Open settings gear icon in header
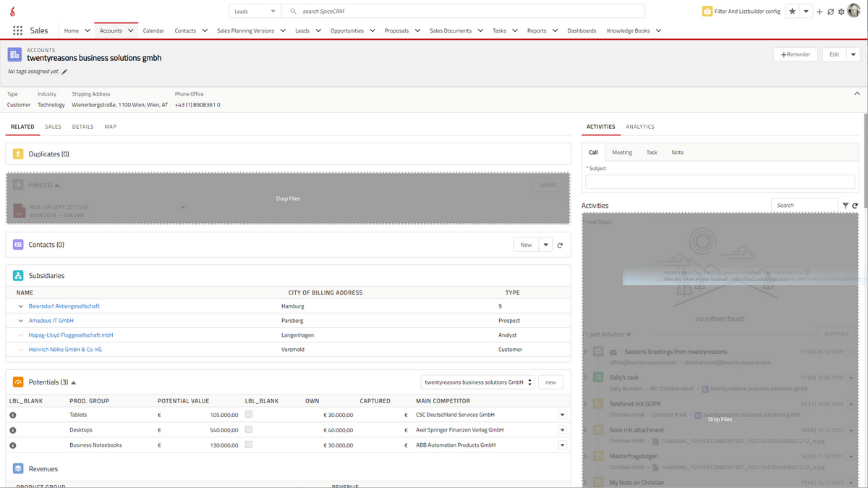The height and width of the screenshot is (488, 868). (841, 12)
